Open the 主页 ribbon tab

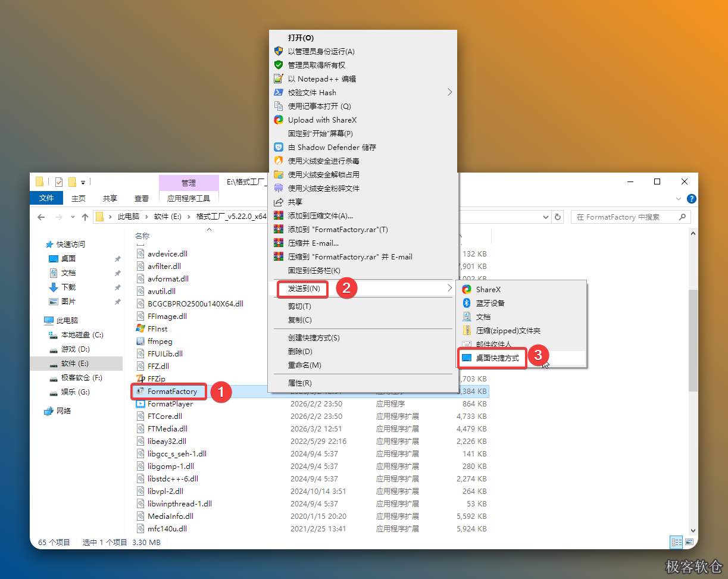click(79, 199)
